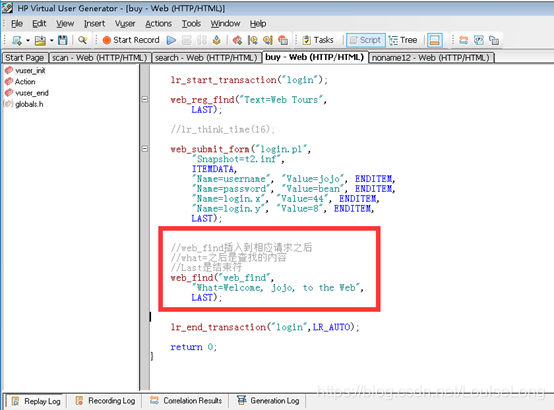Open the Vuser menu
This screenshot has height=410, width=554.
[x=125, y=24]
